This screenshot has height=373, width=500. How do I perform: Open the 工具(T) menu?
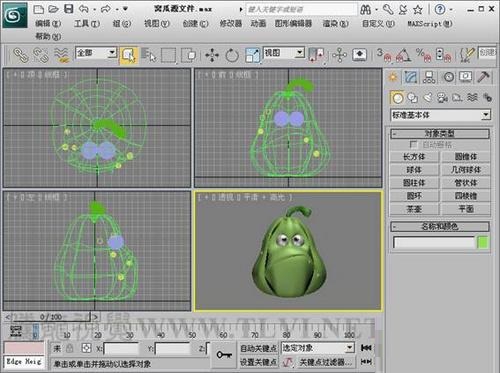point(87,24)
